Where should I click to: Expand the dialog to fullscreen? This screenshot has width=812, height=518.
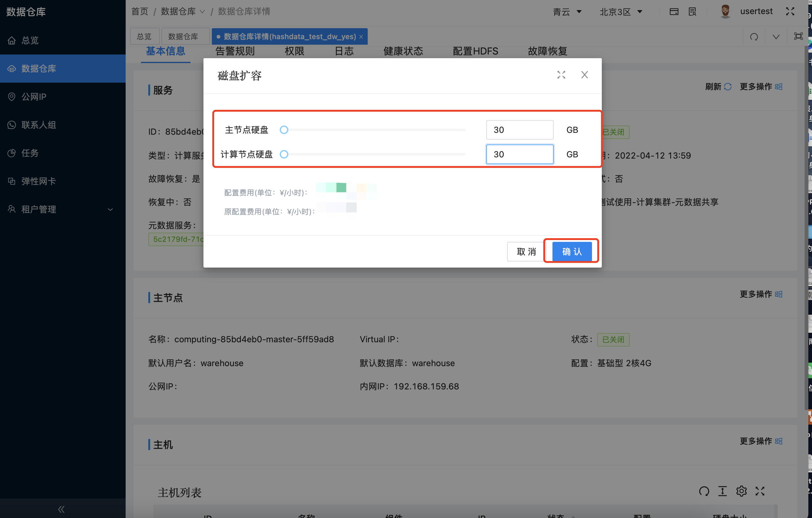click(561, 75)
